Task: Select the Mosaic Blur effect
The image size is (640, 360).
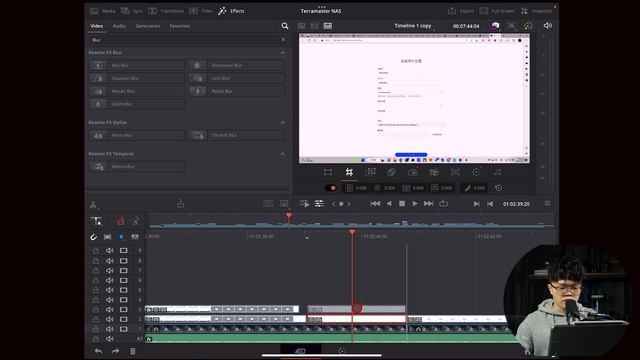Action: pos(137,91)
